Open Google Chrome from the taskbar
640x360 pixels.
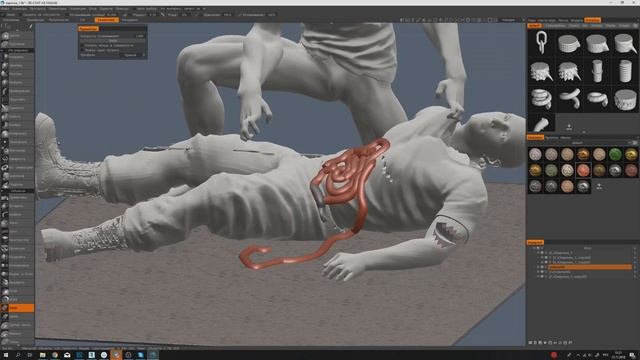[x=55, y=355]
